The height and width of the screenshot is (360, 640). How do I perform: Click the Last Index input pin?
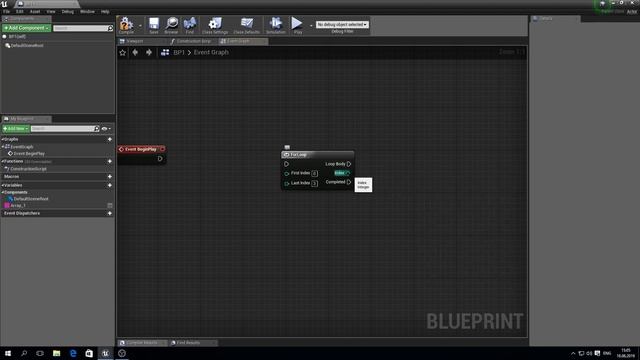point(287,183)
